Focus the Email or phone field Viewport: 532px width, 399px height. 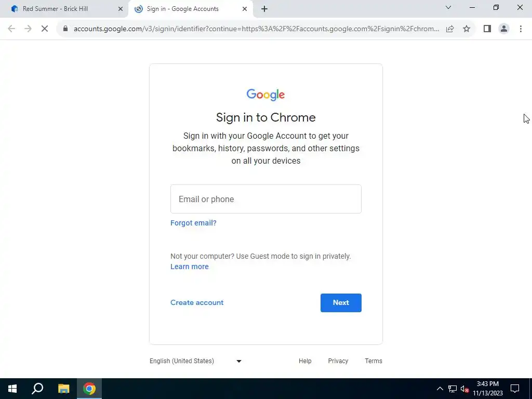click(x=265, y=199)
